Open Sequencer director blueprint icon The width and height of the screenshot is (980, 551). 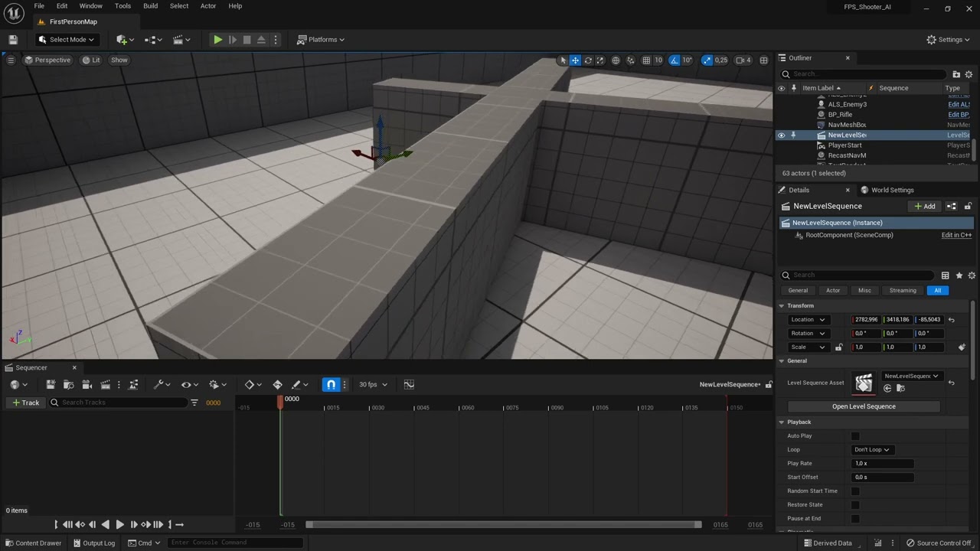[133, 384]
